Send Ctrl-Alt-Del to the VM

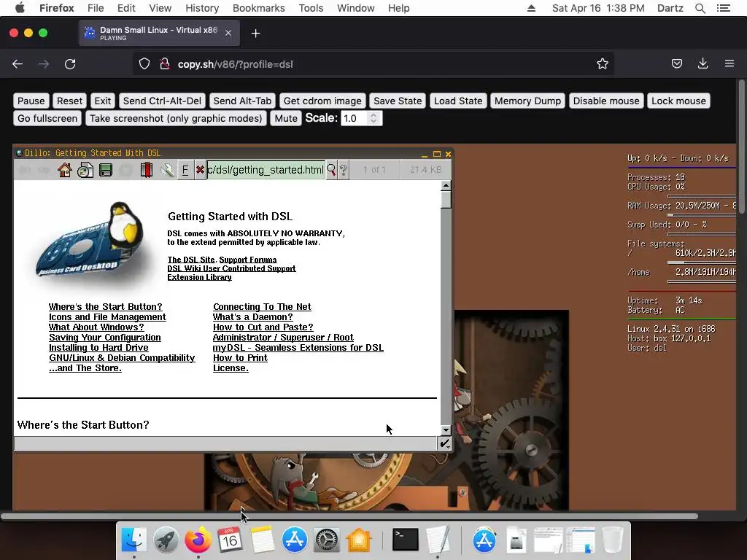tap(162, 101)
